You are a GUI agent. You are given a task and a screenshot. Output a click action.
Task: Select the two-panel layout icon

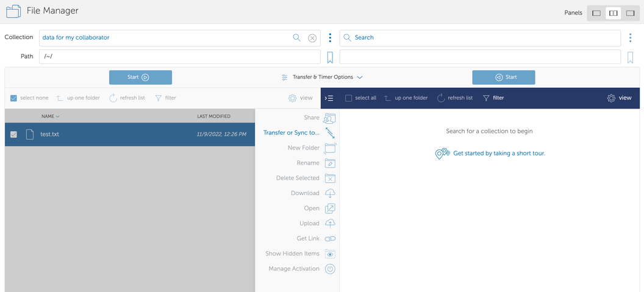[613, 13]
